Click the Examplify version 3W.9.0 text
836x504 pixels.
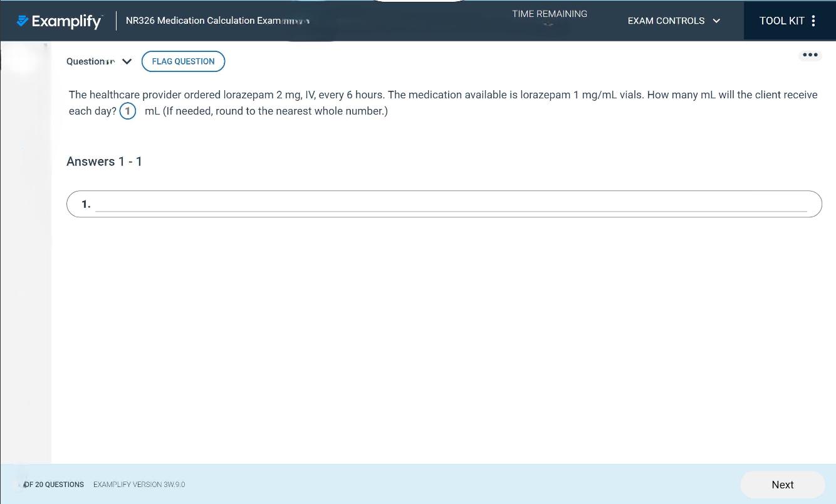(x=139, y=485)
